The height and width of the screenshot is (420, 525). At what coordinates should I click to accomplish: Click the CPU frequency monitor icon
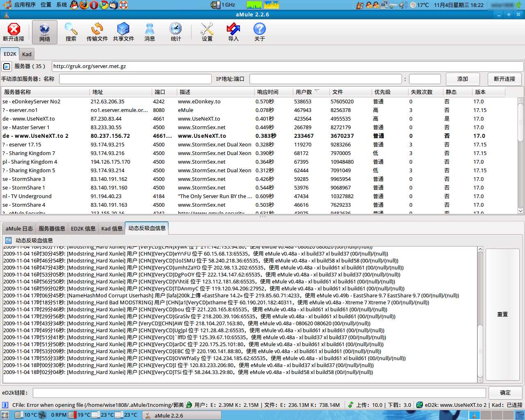point(215,5)
